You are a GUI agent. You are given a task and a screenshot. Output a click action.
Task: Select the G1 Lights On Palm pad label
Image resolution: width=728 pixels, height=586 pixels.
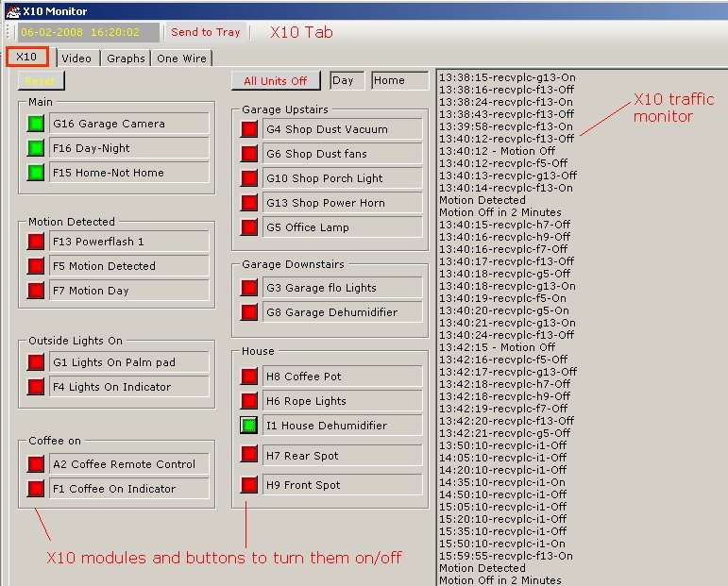(x=129, y=362)
